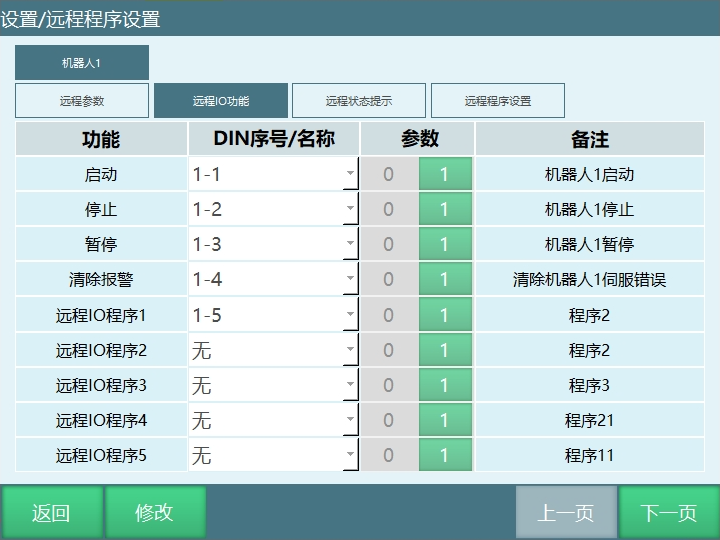
Task: Set 启动 parameter toggle to 1
Action: (x=444, y=174)
